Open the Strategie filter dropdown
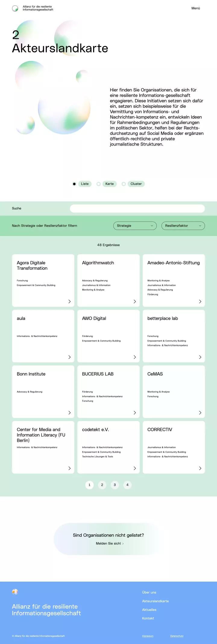Image resolution: width=217 pixels, height=644 pixels. click(135, 226)
